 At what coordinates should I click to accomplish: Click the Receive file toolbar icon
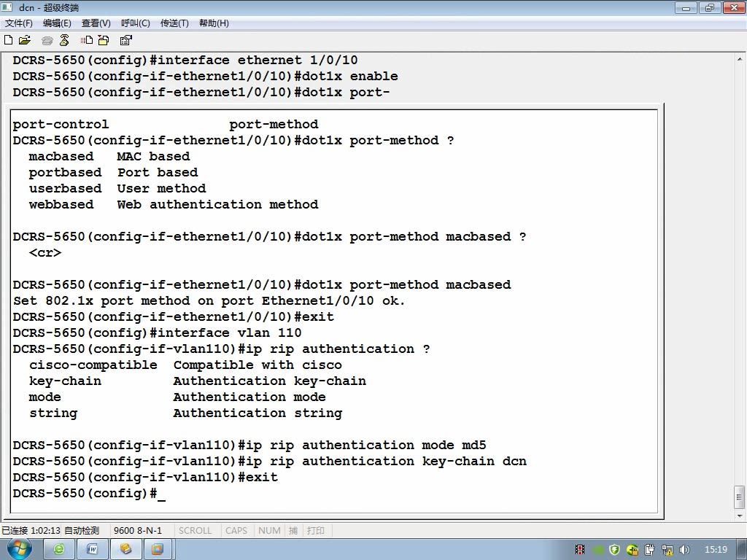tap(104, 41)
